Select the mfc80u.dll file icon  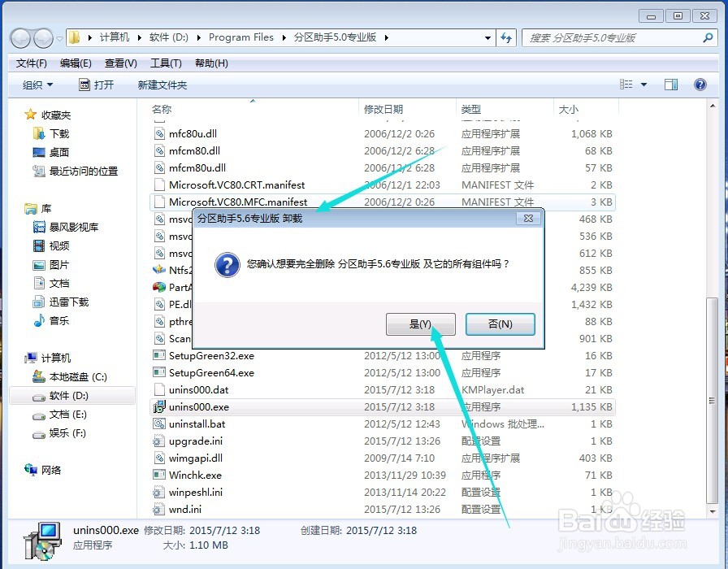coord(159,134)
